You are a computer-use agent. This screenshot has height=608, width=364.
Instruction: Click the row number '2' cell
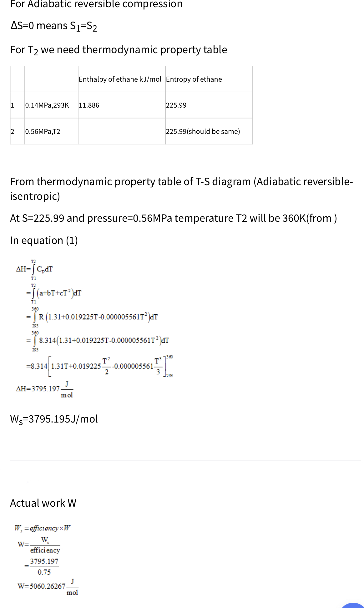[13, 131]
